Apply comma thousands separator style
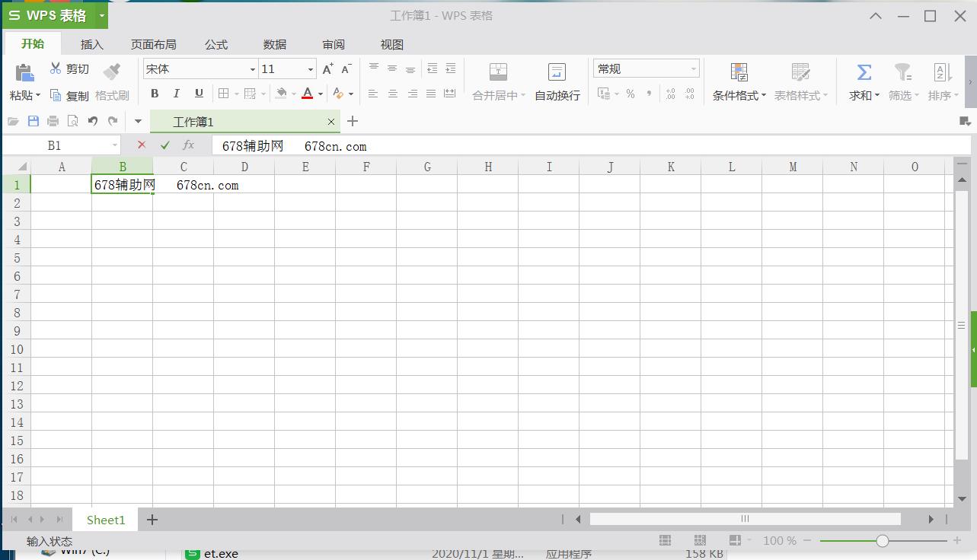The height and width of the screenshot is (560, 977). click(x=649, y=94)
